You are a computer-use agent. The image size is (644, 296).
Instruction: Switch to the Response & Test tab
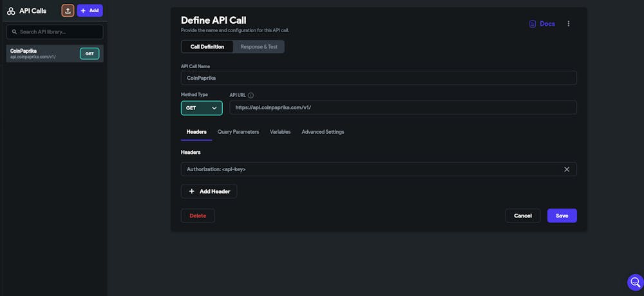[x=259, y=47]
